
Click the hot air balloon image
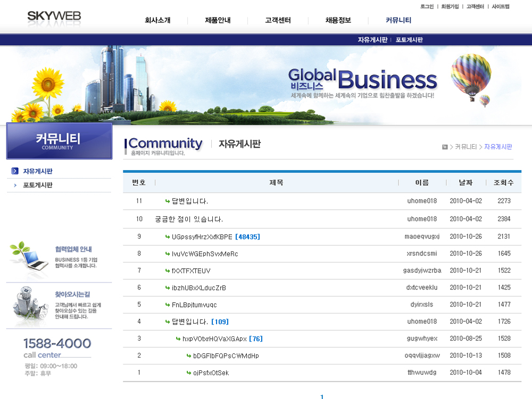(470, 78)
